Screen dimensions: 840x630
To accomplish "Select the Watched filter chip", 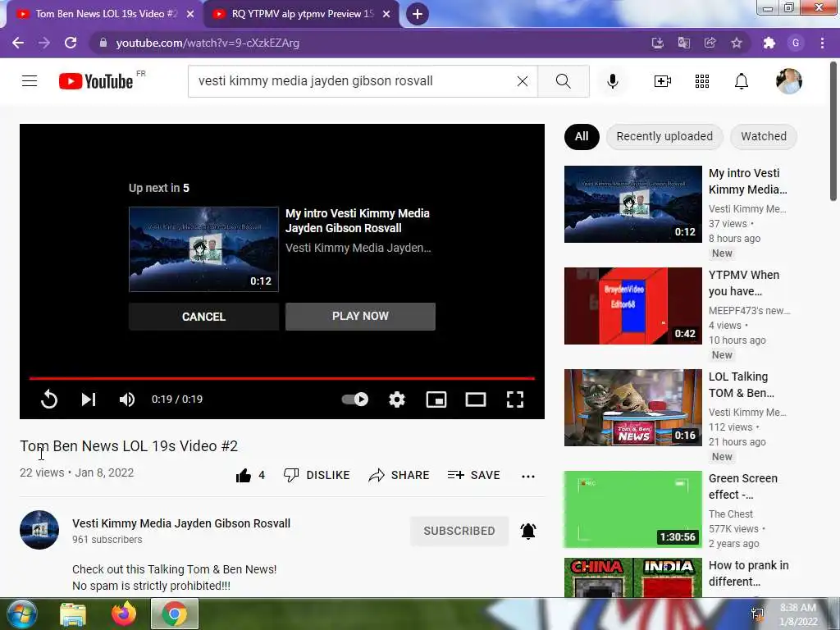I will [764, 137].
